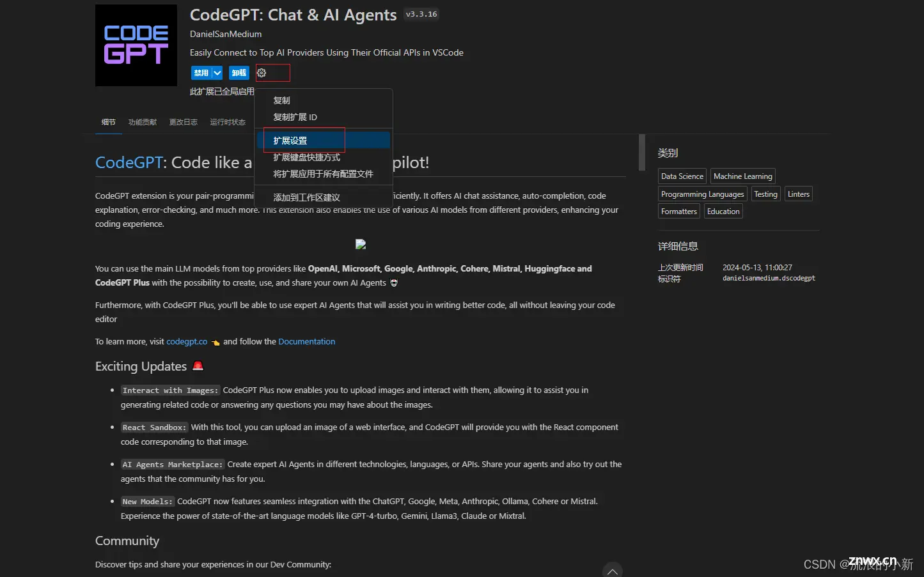Click the Linters category tag
Screen dimensions: 924x577
pos(799,194)
